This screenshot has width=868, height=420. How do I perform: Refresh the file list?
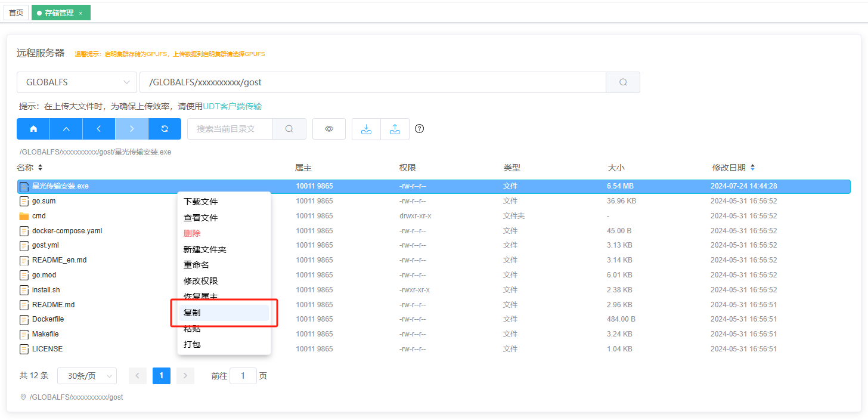pos(165,129)
